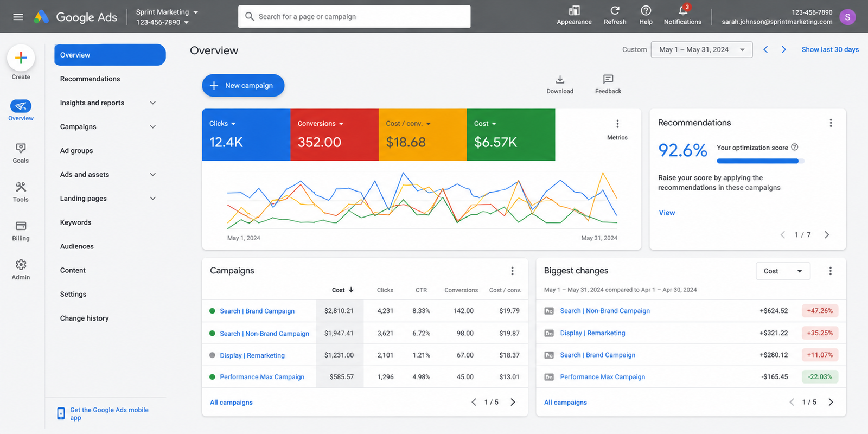Click the Create plus button
Image resolution: width=868 pixels, height=434 pixels.
pyautogui.click(x=21, y=58)
